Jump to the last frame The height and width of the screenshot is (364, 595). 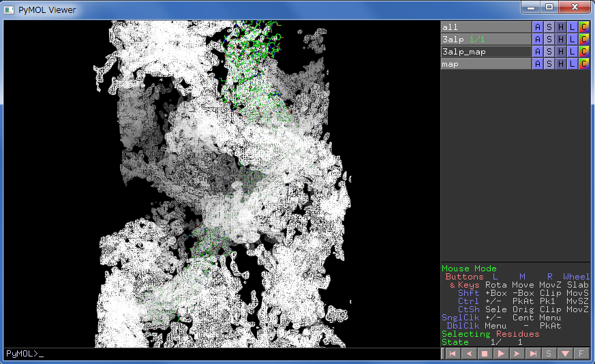[x=533, y=354]
